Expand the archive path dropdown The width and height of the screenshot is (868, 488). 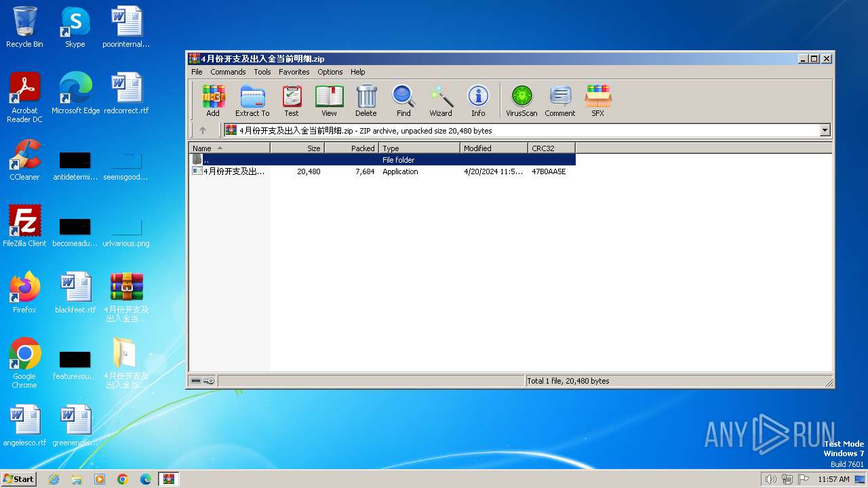[825, 131]
